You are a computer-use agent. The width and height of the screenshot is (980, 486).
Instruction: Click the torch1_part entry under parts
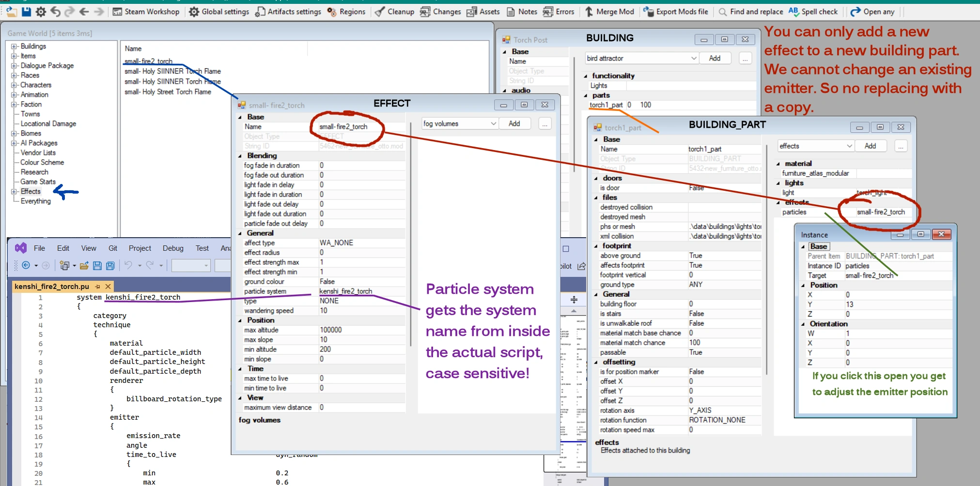tap(606, 105)
